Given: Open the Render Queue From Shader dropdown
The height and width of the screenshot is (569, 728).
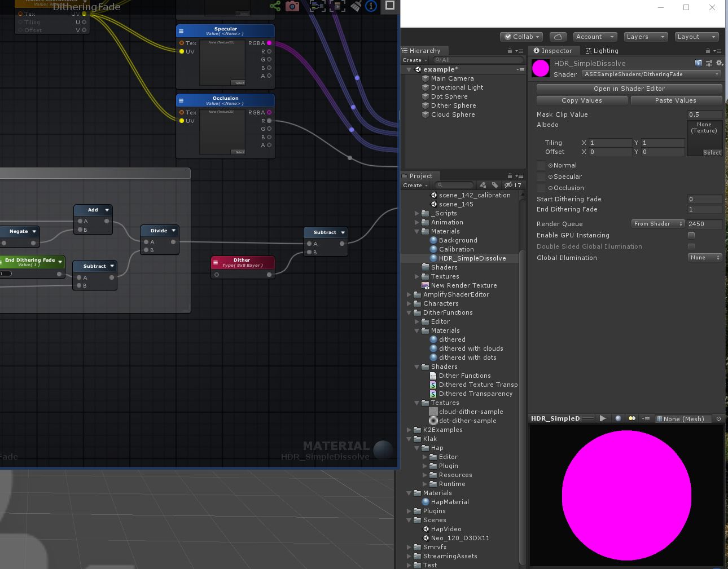Looking at the screenshot, I should [x=657, y=224].
